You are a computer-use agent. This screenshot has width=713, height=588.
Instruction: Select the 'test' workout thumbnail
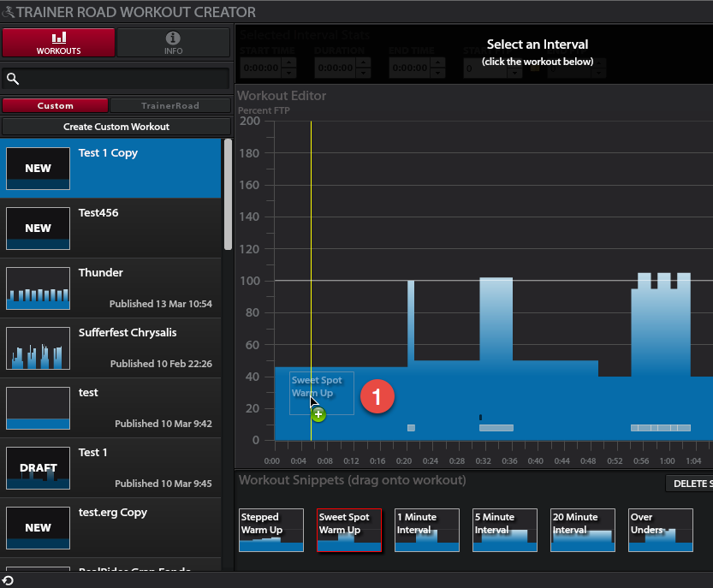click(x=39, y=408)
